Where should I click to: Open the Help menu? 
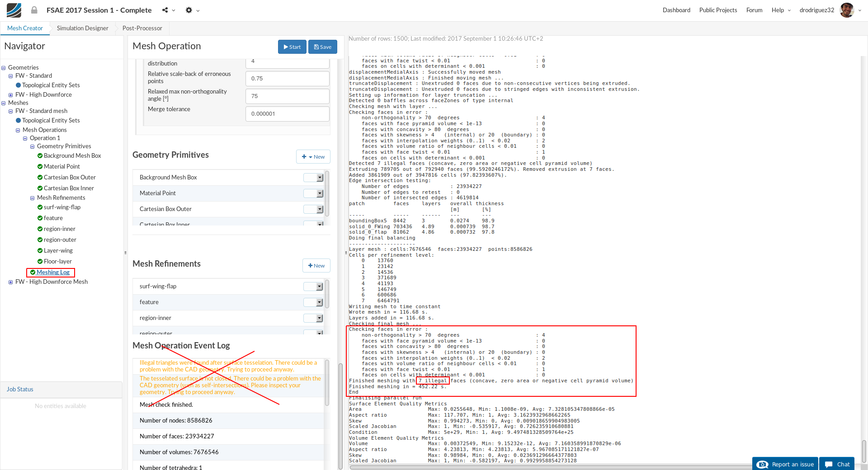[x=781, y=10]
